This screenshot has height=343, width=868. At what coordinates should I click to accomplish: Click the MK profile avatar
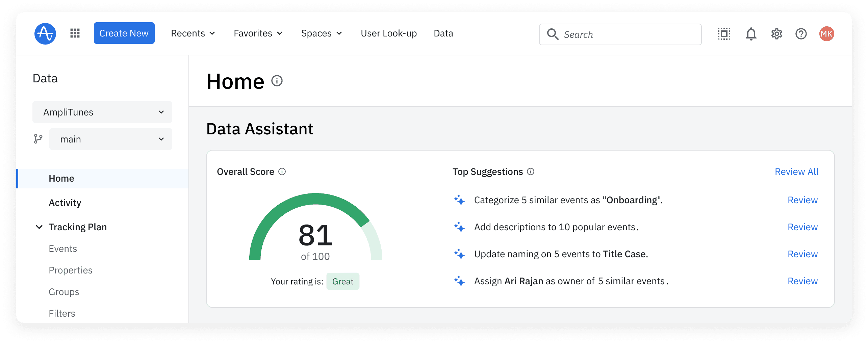[826, 33]
